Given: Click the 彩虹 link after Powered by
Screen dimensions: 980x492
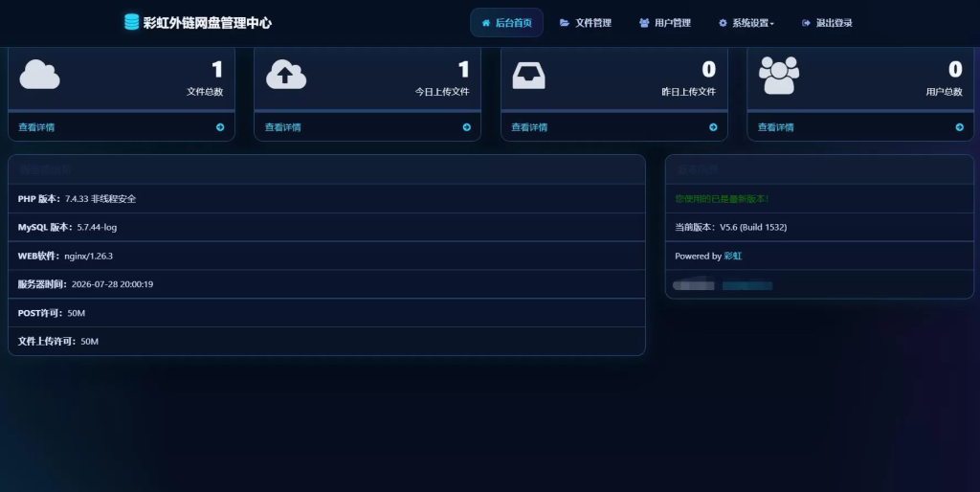Looking at the screenshot, I should coord(732,257).
